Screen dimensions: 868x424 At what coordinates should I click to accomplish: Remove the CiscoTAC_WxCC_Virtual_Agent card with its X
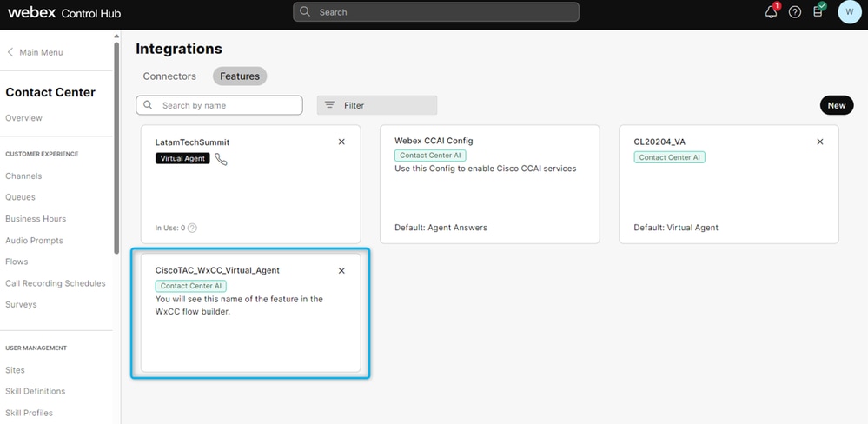click(341, 271)
